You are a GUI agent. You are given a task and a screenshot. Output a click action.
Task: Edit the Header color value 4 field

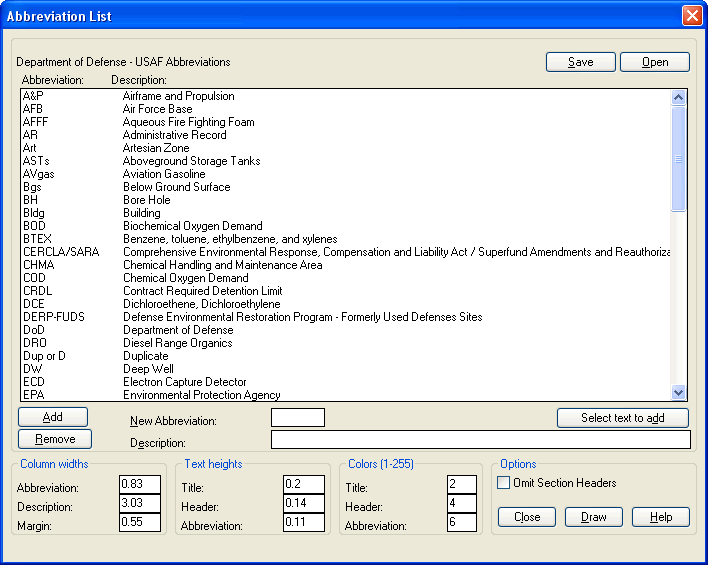tap(462, 503)
